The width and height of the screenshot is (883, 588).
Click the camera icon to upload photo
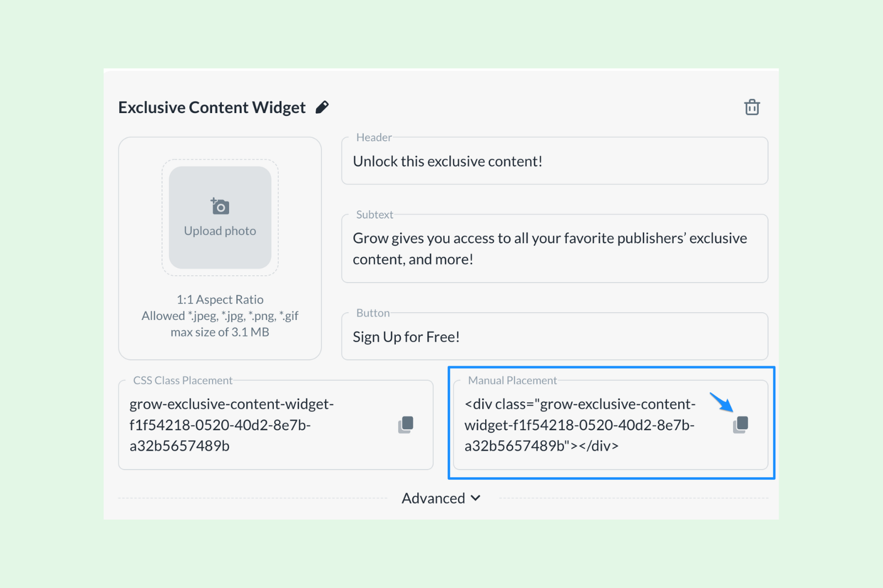tap(220, 206)
